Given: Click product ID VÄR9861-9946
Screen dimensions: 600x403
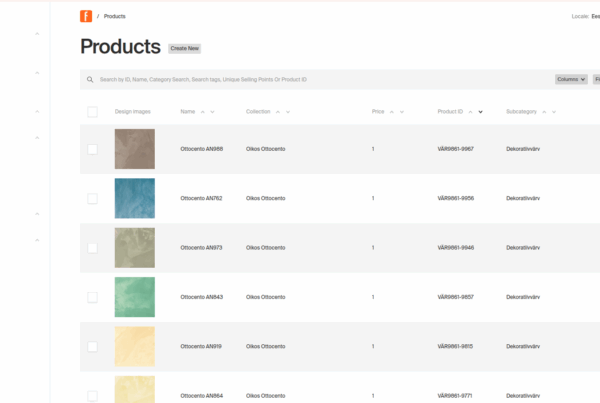Looking at the screenshot, I should click(456, 248).
